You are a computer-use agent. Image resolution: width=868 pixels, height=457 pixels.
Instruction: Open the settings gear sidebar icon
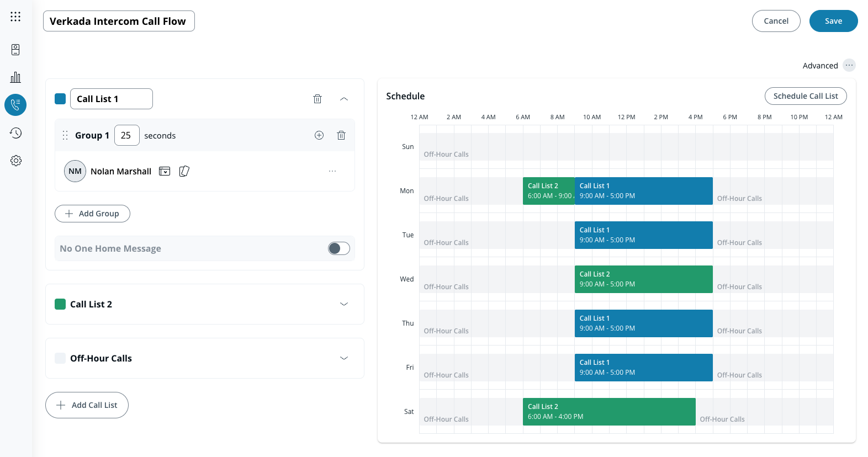coord(15,161)
